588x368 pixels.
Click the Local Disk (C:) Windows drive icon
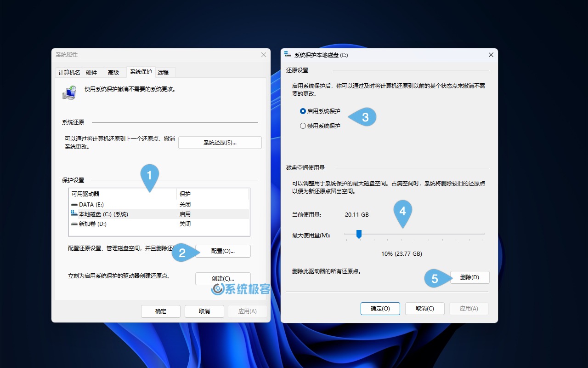(x=74, y=214)
